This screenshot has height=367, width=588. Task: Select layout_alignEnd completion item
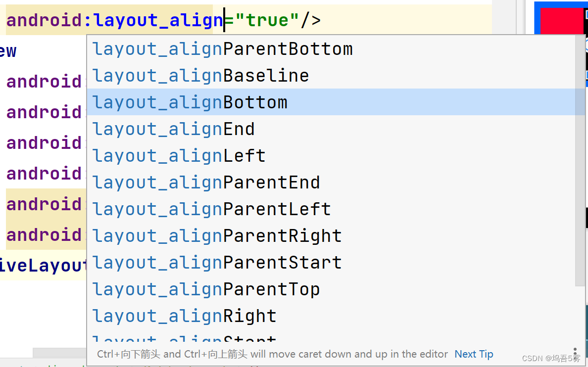coord(174,129)
